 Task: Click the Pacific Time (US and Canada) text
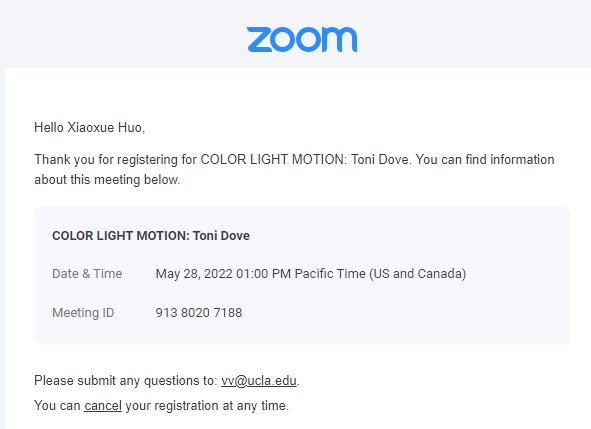[x=380, y=274]
